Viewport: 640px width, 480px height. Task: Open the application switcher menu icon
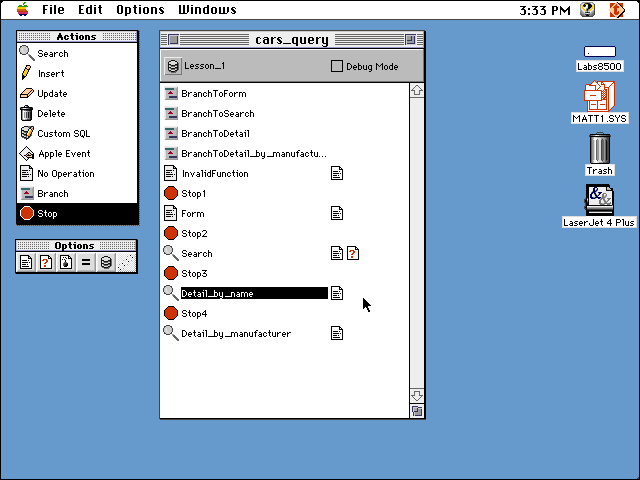617,9
